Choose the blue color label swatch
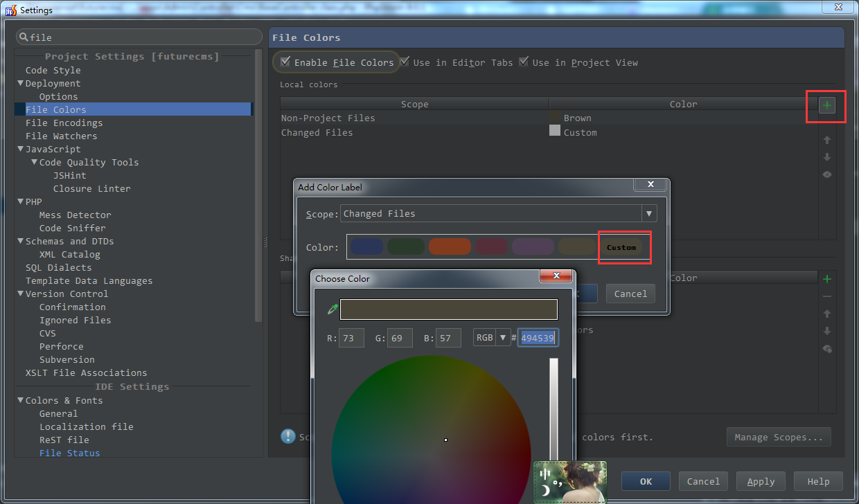The width and height of the screenshot is (859, 504). pos(366,246)
